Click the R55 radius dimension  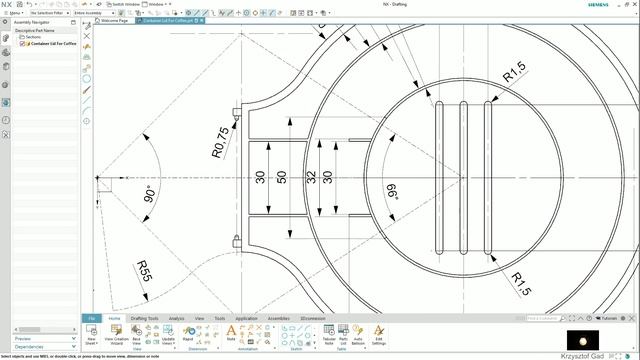[x=144, y=271]
